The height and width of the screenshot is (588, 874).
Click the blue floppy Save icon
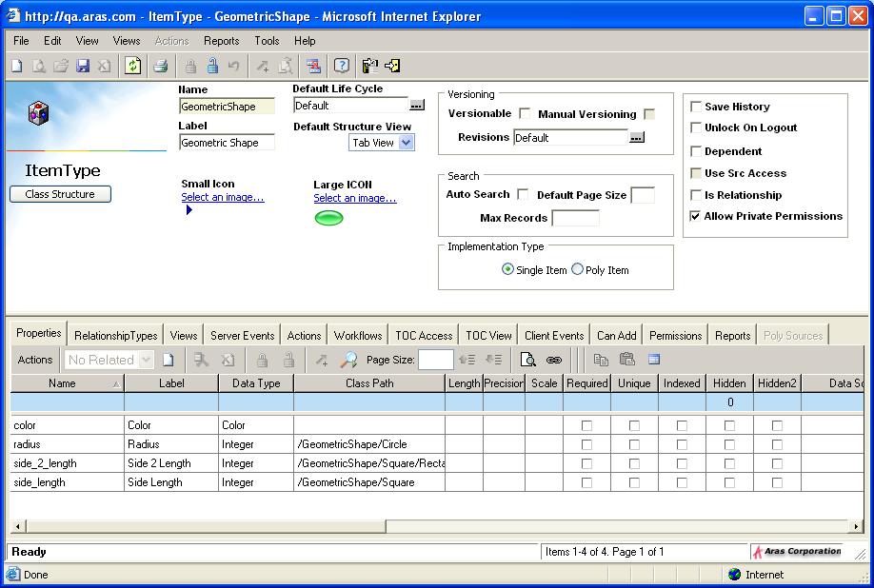(83, 67)
